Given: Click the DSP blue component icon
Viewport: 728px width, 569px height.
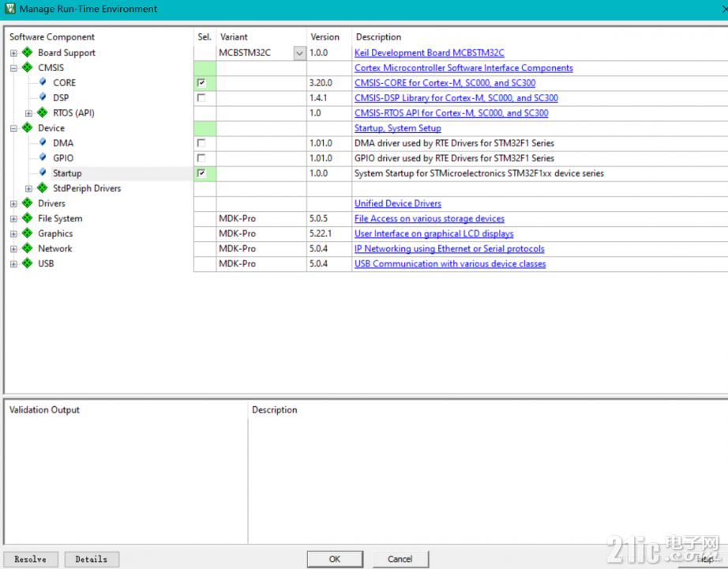Looking at the screenshot, I should [43, 96].
